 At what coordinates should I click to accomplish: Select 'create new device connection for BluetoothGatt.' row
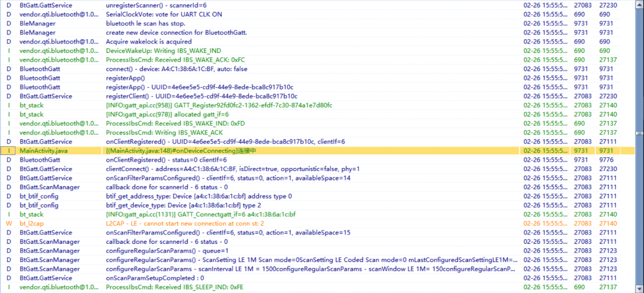tap(317, 32)
